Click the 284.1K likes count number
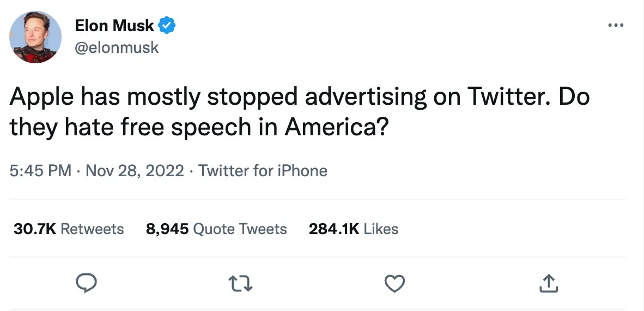Screen dimensions: 644x311 tap(333, 229)
